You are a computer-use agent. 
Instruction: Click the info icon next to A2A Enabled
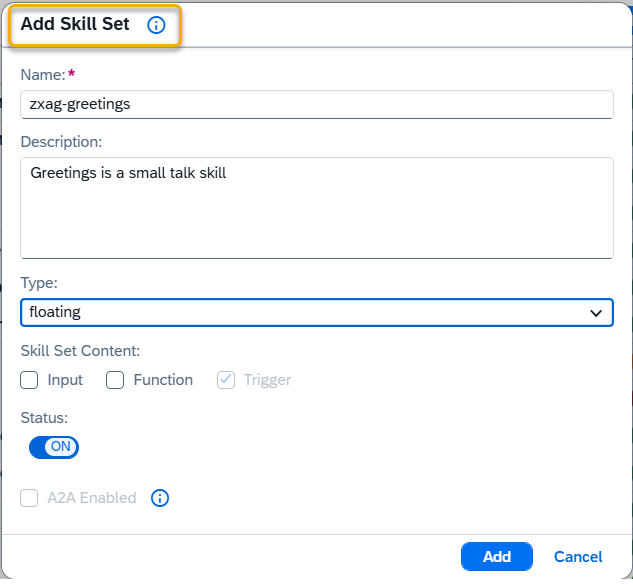160,498
